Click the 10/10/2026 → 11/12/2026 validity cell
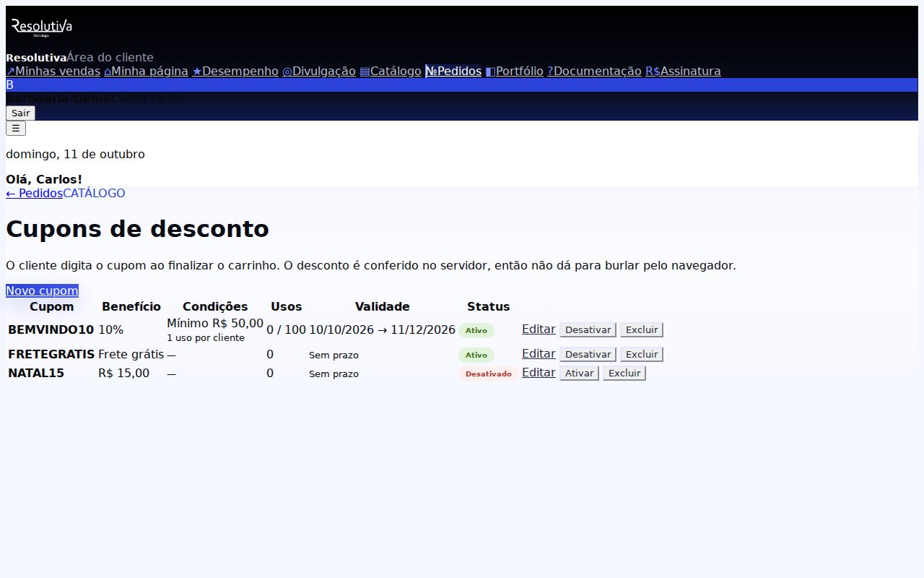This screenshot has width=924, height=578. pyautogui.click(x=383, y=329)
